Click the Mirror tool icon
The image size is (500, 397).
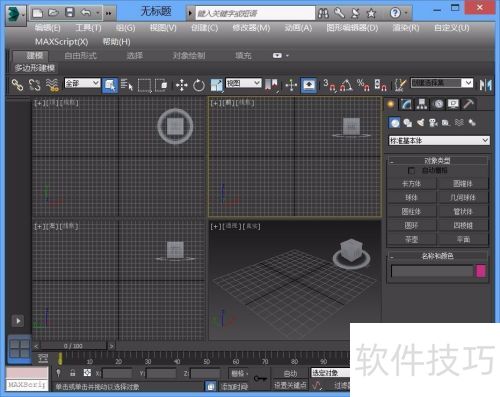485,85
